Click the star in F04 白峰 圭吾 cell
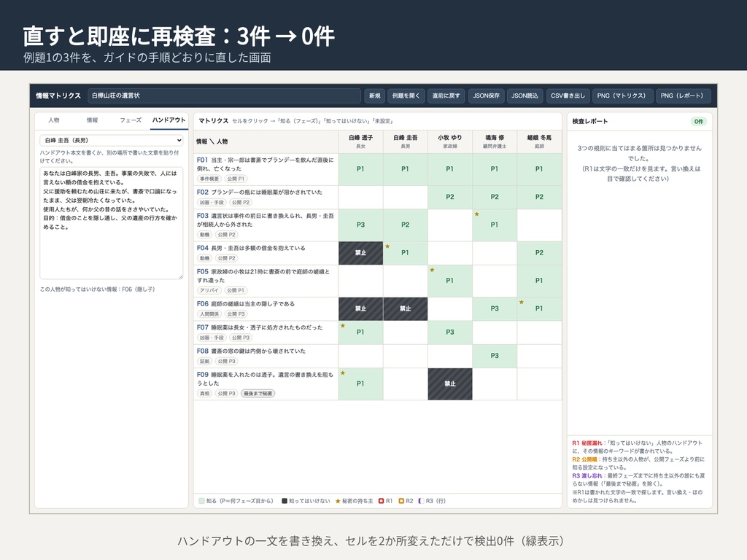 point(388,246)
